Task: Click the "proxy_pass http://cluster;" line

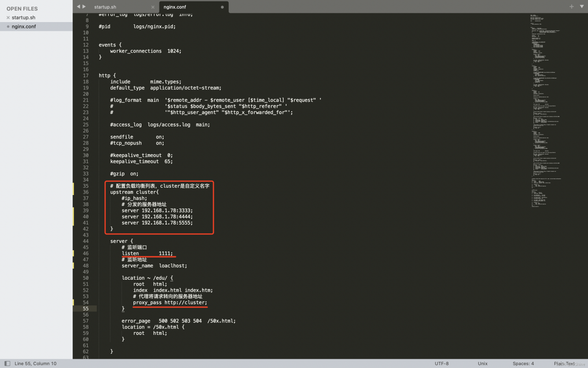Action: point(170,303)
